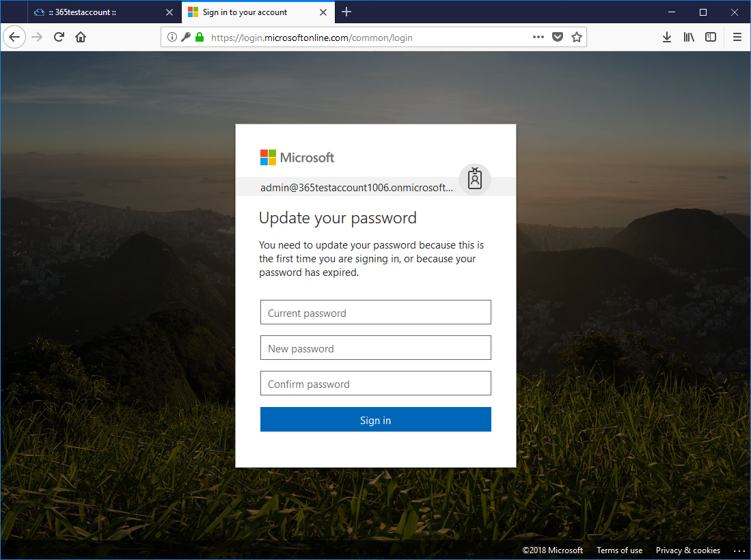
Task: Bookmark this page with the star icon
Action: 577,38
